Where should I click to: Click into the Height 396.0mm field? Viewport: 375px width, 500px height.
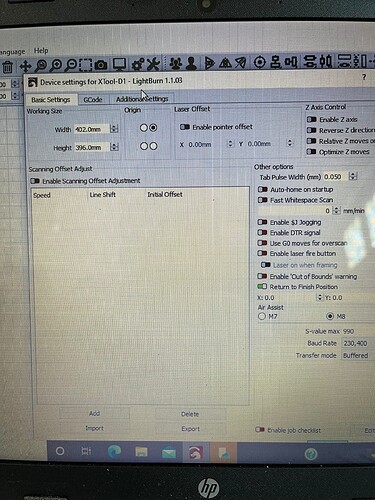[x=91, y=147]
